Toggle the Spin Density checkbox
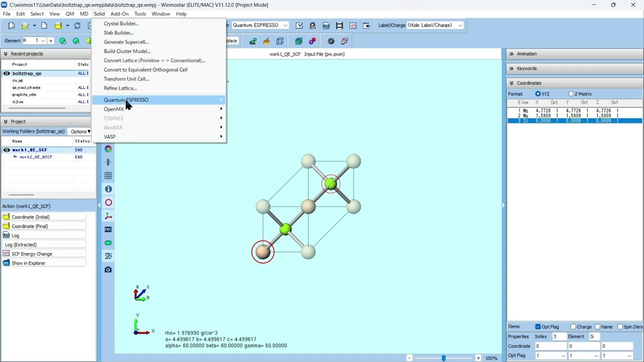This screenshot has width=644, height=362. click(x=620, y=327)
